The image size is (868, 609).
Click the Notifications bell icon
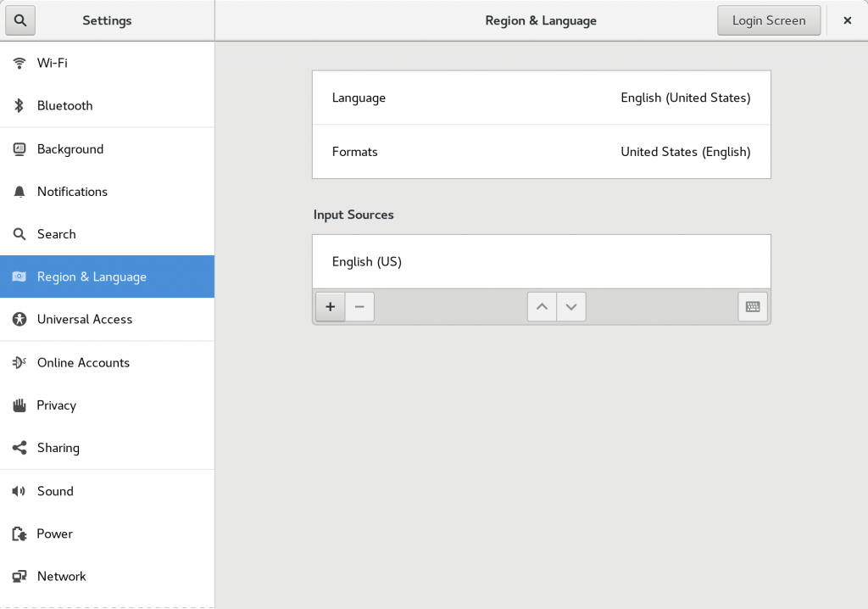(x=19, y=191)
